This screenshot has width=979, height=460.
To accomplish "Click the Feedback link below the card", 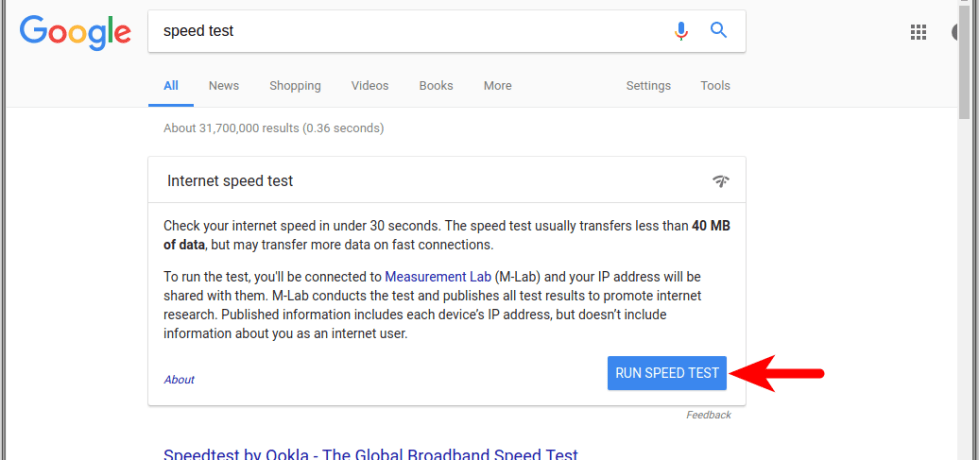I will tap(708, 415).
